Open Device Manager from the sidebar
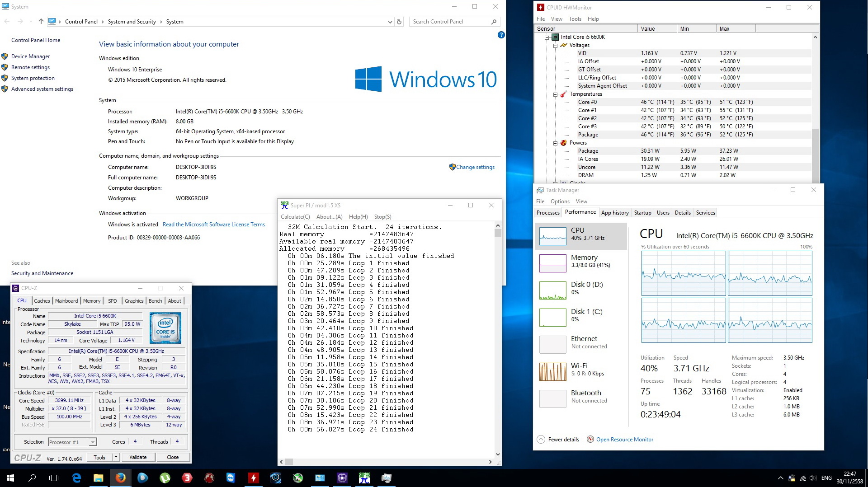This screenshot has height=487, width=868. (x=30, y=56)
